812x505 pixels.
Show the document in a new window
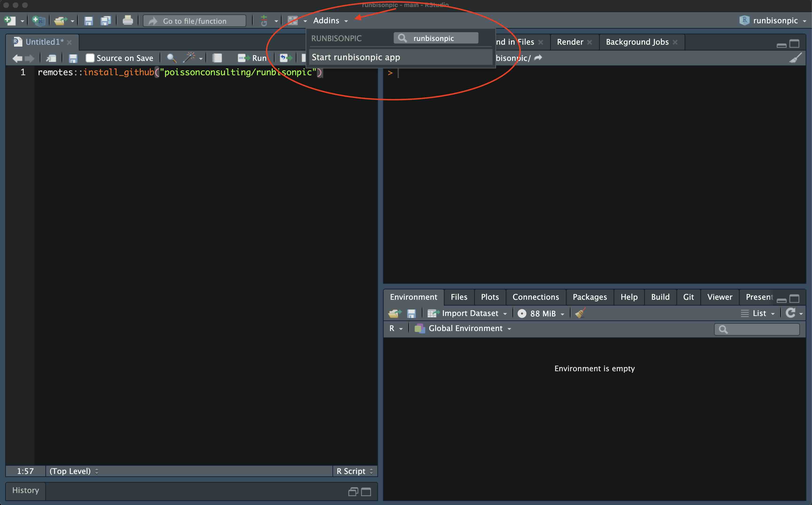click(51, 58)
